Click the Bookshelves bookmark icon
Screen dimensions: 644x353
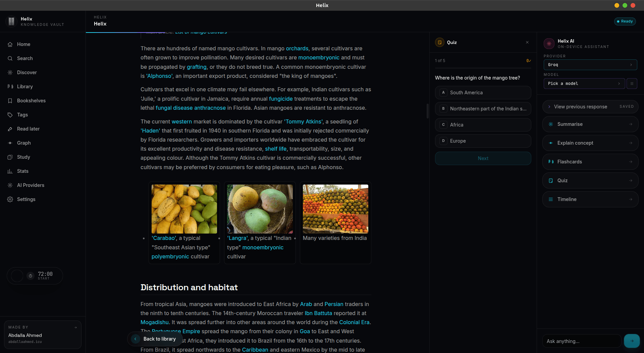[10, 101]
